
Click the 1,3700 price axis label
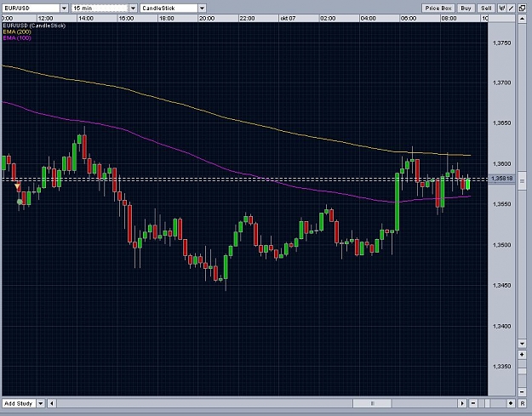pos(501,83)
